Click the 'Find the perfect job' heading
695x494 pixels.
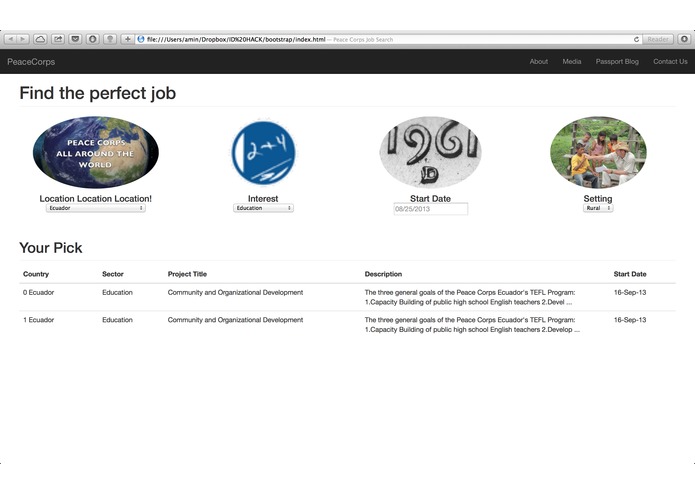(x=98, y=93)
